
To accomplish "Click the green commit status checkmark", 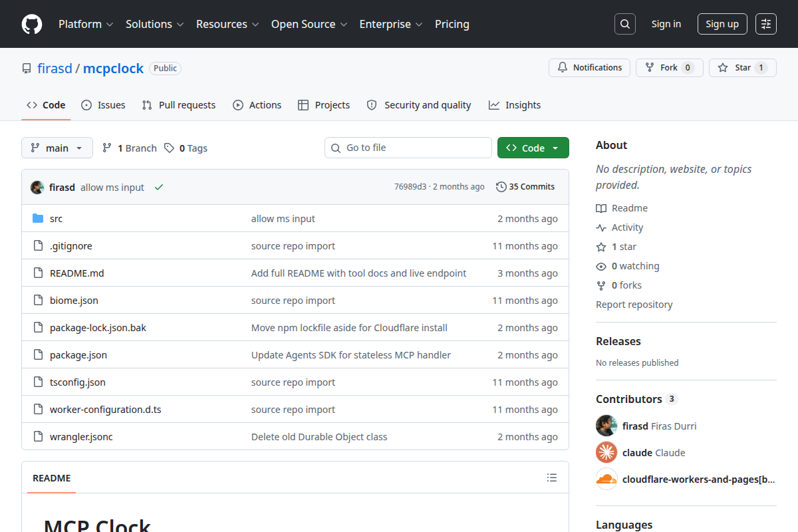I will point(159,188).
